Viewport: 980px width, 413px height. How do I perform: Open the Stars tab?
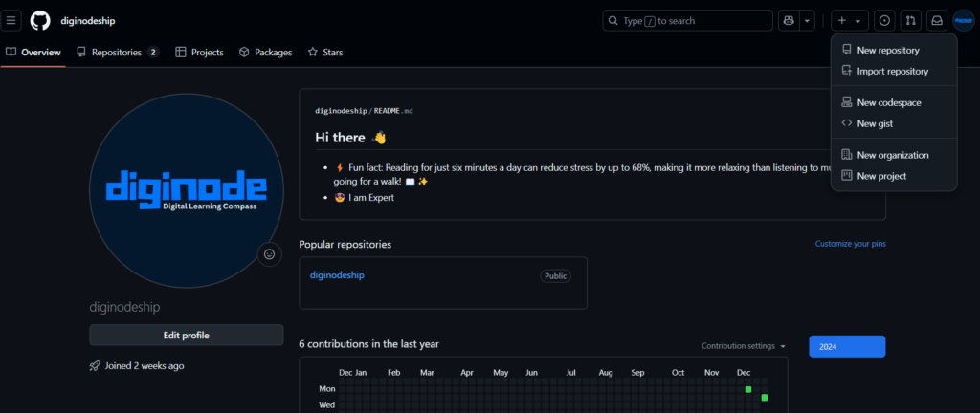click(x=324, y=53)
